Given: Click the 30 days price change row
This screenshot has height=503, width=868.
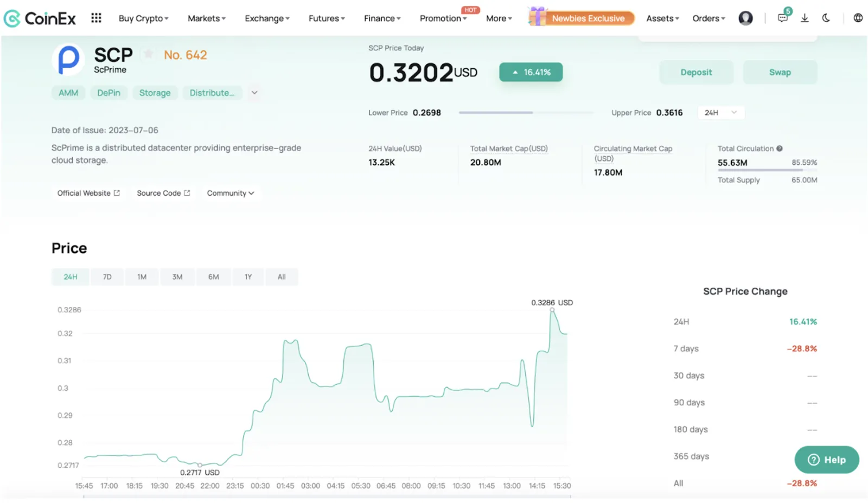Looking at the screenshot, I should click(745, 376).
